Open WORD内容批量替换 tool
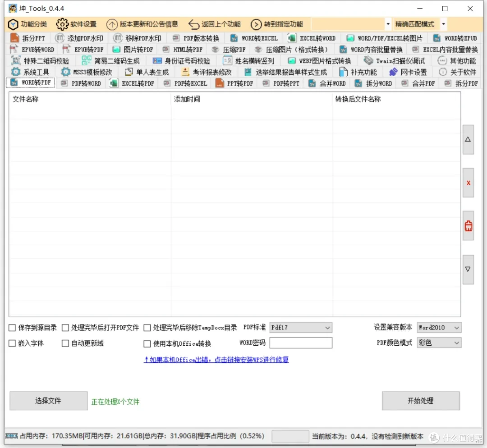The image size is (487, 448). (x=371, y=50)
